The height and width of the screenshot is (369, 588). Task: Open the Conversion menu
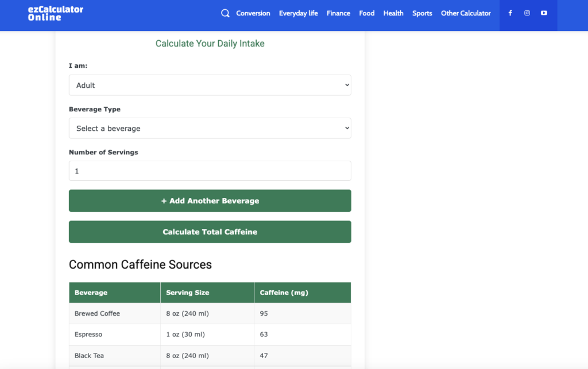pos(253,13)
